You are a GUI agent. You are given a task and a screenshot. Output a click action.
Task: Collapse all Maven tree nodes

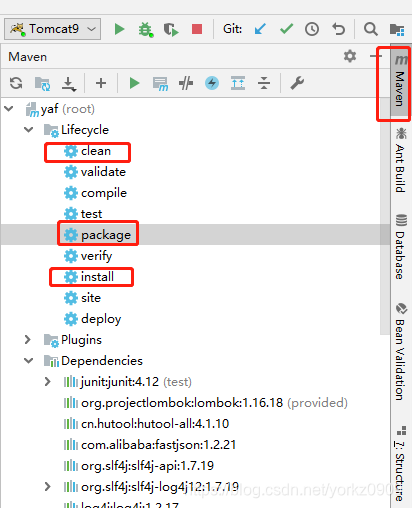click(x=264, y=83)
